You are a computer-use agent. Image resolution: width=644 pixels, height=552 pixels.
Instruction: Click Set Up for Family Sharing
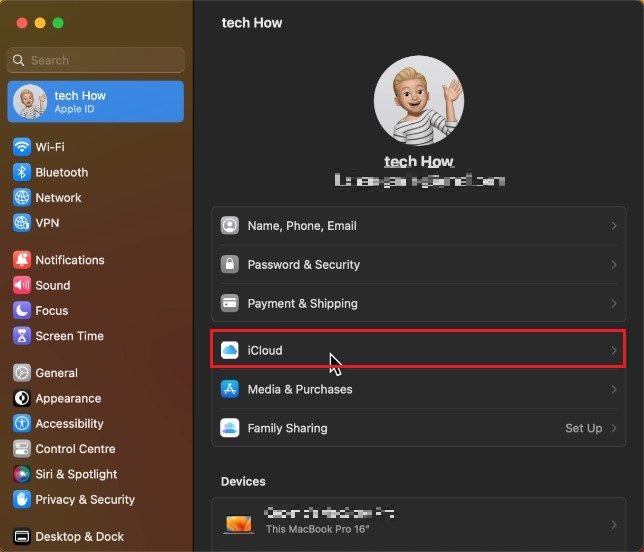(584, 428)
